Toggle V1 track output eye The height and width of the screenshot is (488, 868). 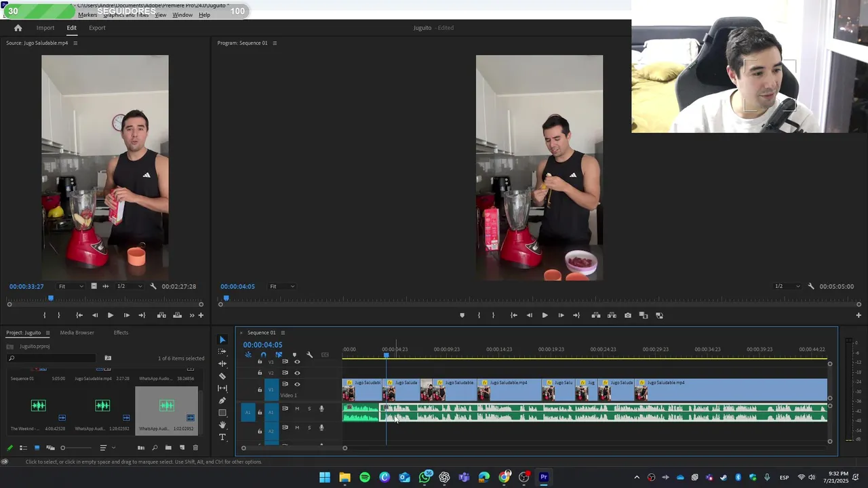pyautogui.click(x=297, y=384)
